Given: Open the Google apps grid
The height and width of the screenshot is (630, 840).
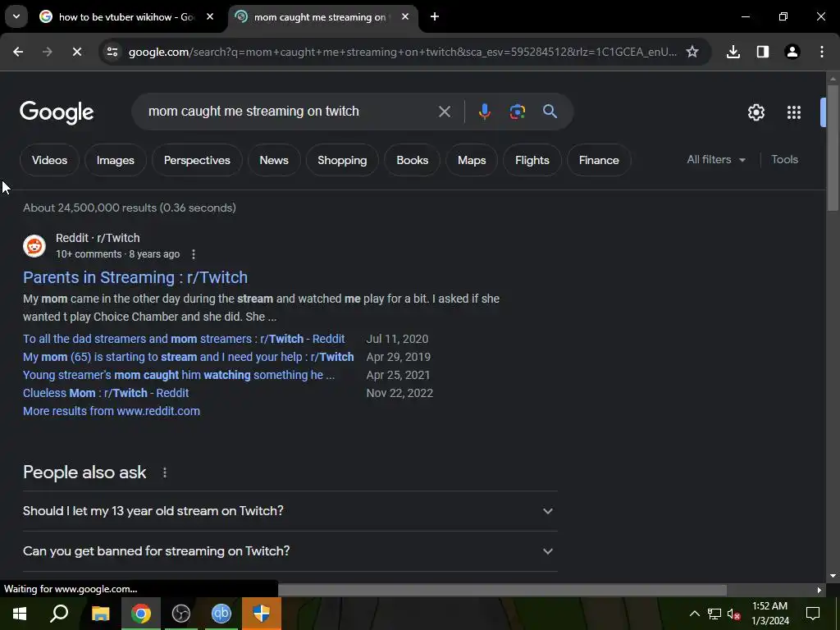Looking at the screenshot, I should pyautogui.click(x=794, y=112).
